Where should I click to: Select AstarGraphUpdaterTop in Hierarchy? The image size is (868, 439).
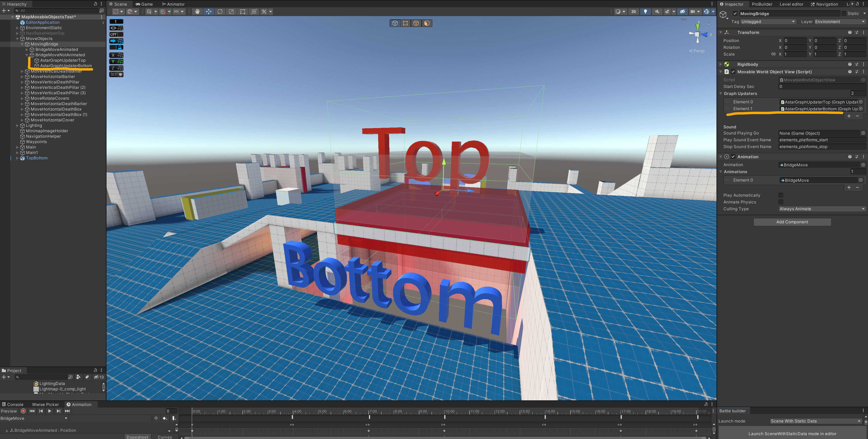(x=63, y=60)
